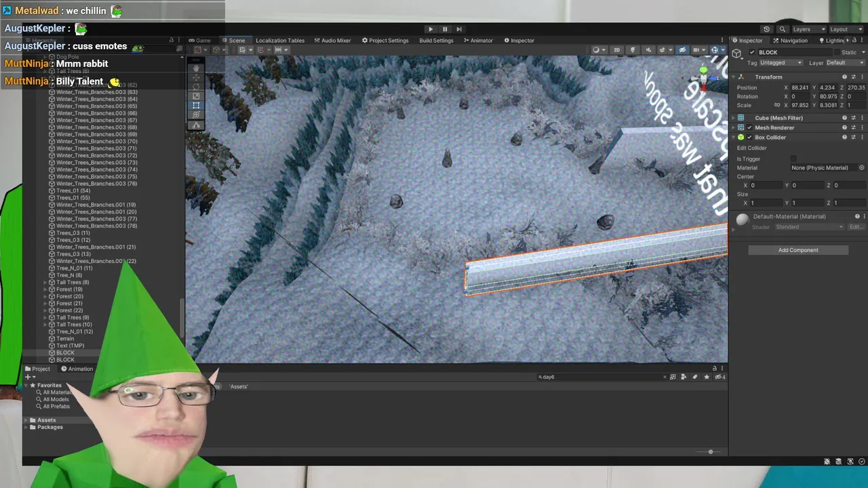The image size is (868, 488).
Task: Select Text (TMP) in Hierarchy
Action: (70, 346)
